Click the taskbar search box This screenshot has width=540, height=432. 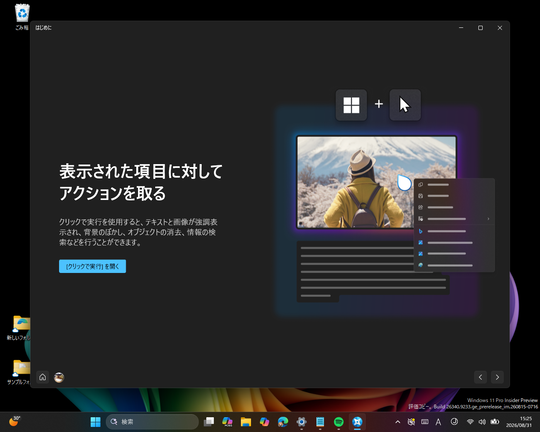pyautogui.click(x=152, y=422)
